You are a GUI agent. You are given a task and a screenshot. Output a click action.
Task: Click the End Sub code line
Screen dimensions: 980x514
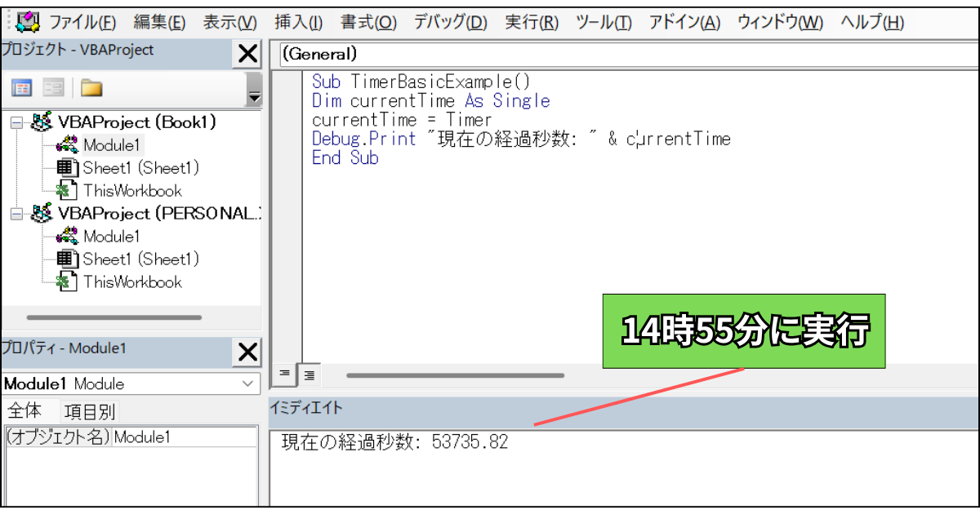click(345, 158)
